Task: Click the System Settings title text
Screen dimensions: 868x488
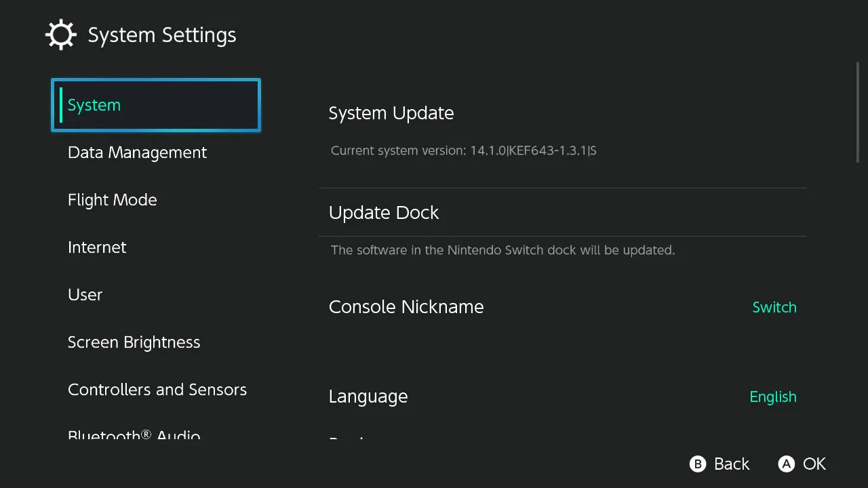Action: [162, 35]
